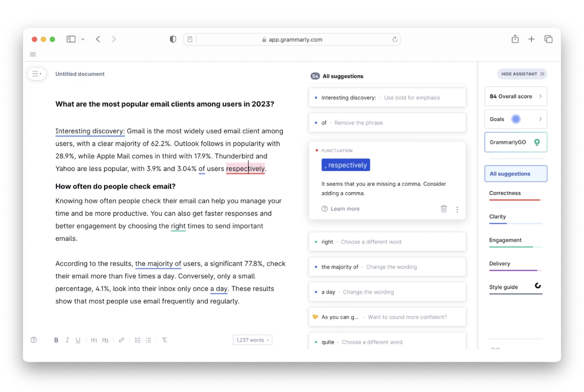Click the underlined phrase 'the majority of'
The width and height of the screenshot is (584, 392).
click(158, 264)
